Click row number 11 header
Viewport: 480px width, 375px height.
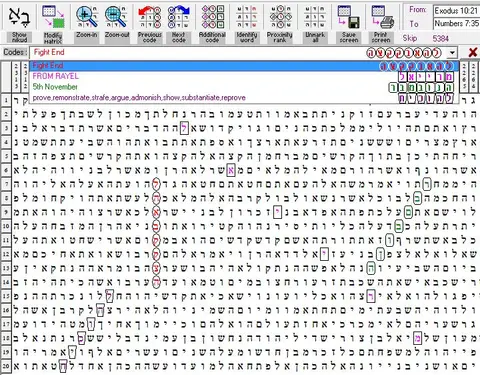[6, 240]
